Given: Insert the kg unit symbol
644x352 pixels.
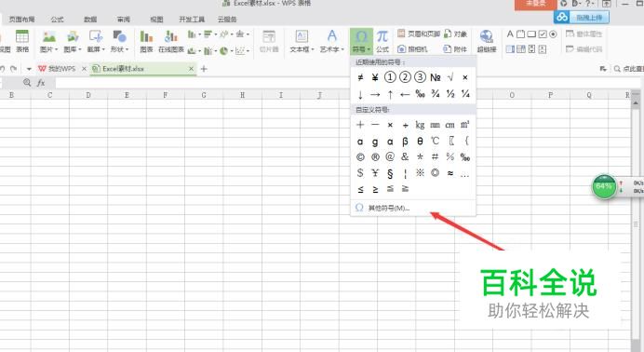Looking at the screenshot, I should click(x=420, y=125).
